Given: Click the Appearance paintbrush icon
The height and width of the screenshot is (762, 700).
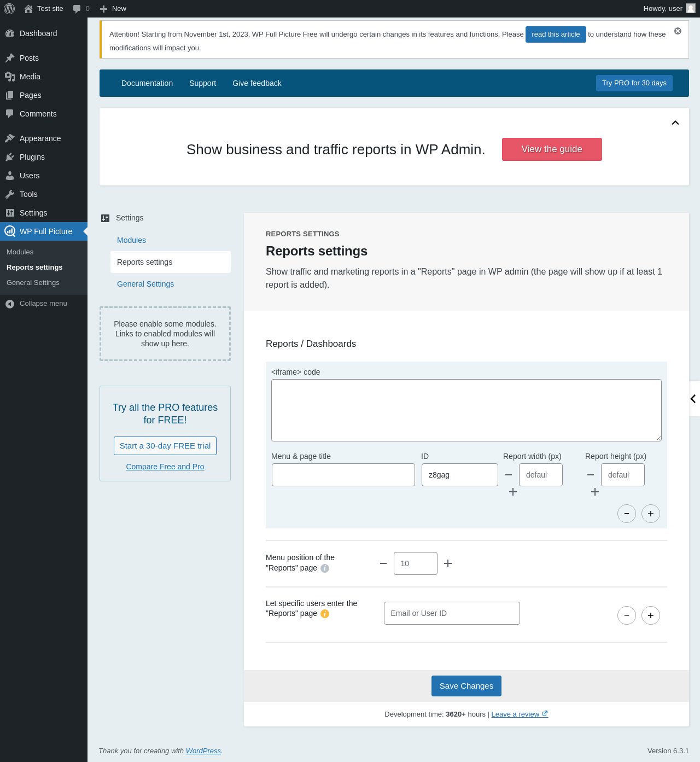Looking at the screenshot, I should click(10, 138).
